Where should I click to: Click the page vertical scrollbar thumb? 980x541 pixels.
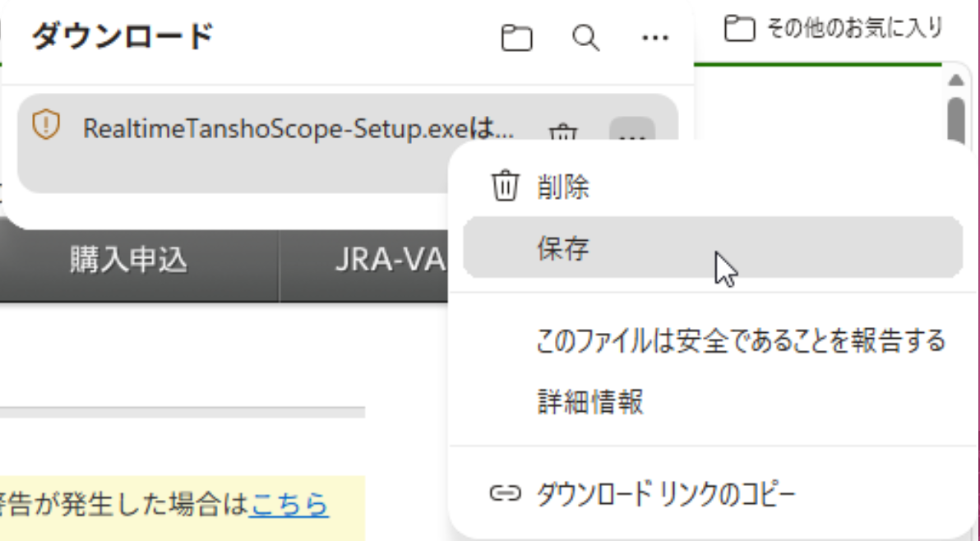[955, 118]
